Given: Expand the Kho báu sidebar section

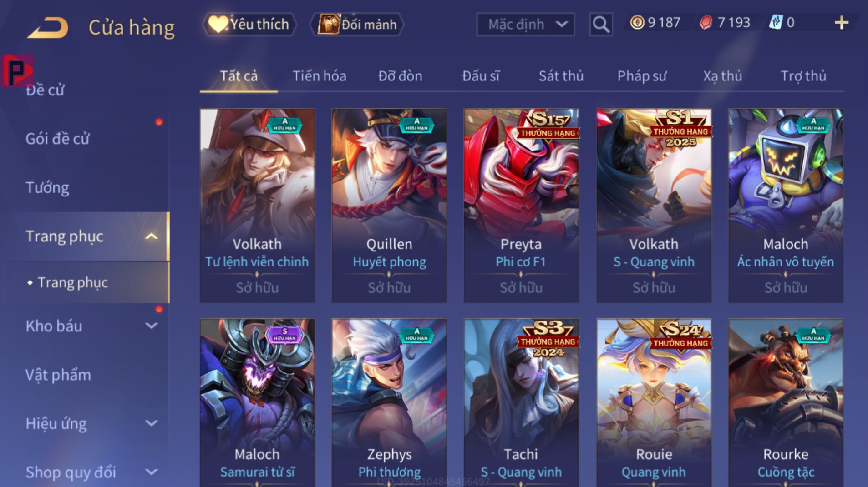Looking at the screenshot, I should (151, 326).
